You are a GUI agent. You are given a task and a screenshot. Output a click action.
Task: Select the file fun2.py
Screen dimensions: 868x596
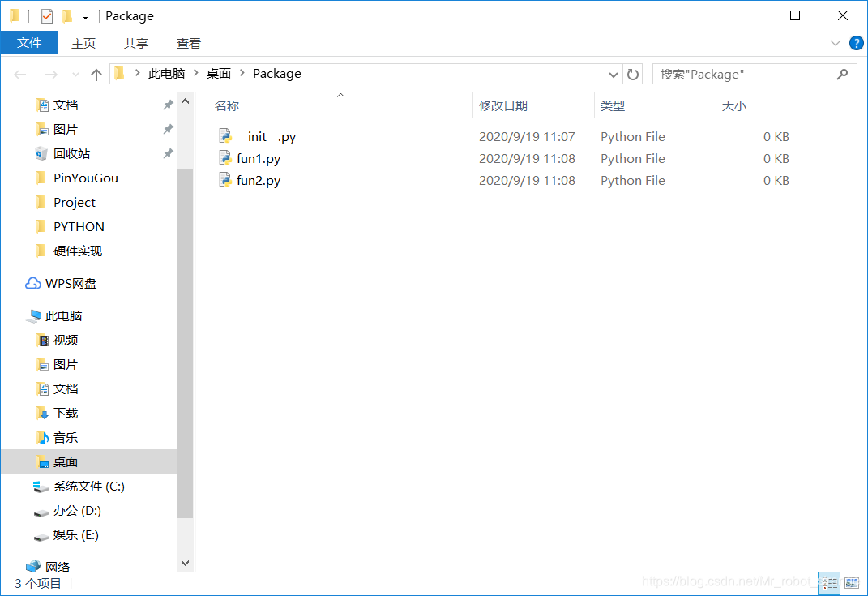[259, 180]
